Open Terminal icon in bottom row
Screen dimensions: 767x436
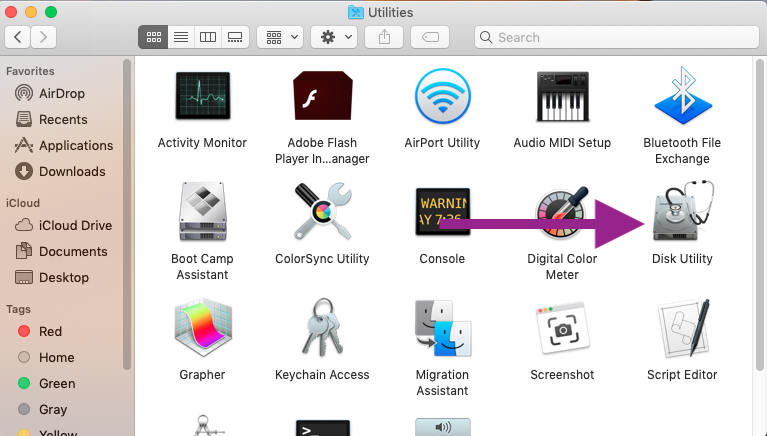click(322, 428)
